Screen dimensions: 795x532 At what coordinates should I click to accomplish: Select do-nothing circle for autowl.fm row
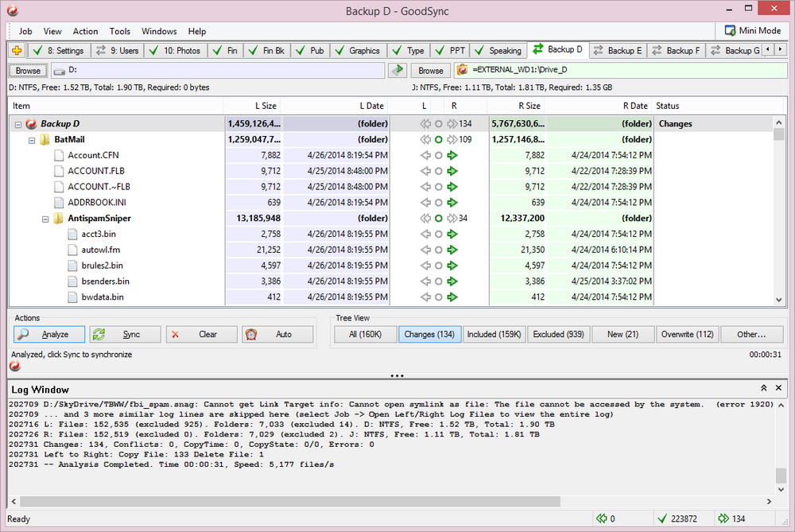439,250
